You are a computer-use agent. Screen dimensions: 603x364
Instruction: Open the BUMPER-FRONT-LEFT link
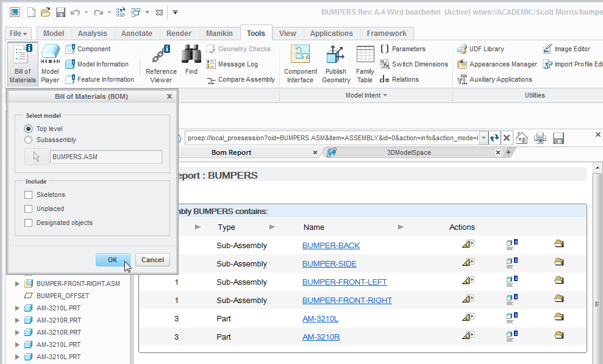tap(344, 282)
